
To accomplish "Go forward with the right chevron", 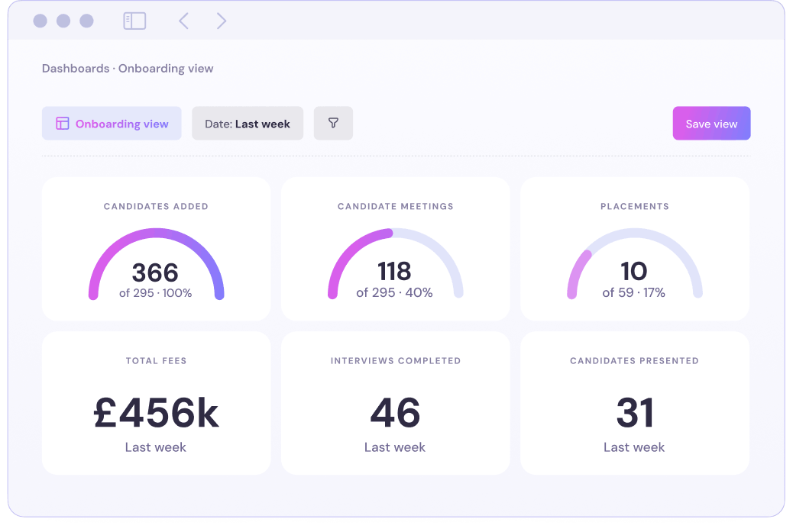I will coord(221,21).
